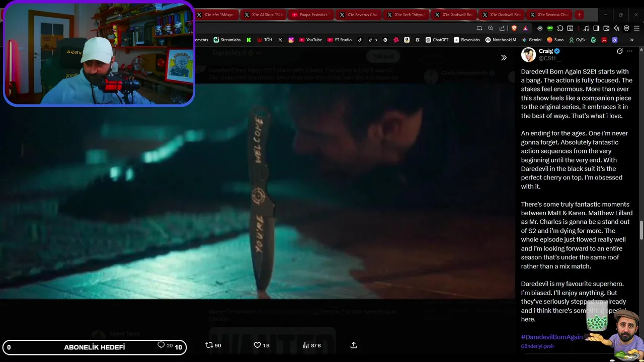Open Brave Rewards triangle icon

pyautogui.click(x=525, y=28)
